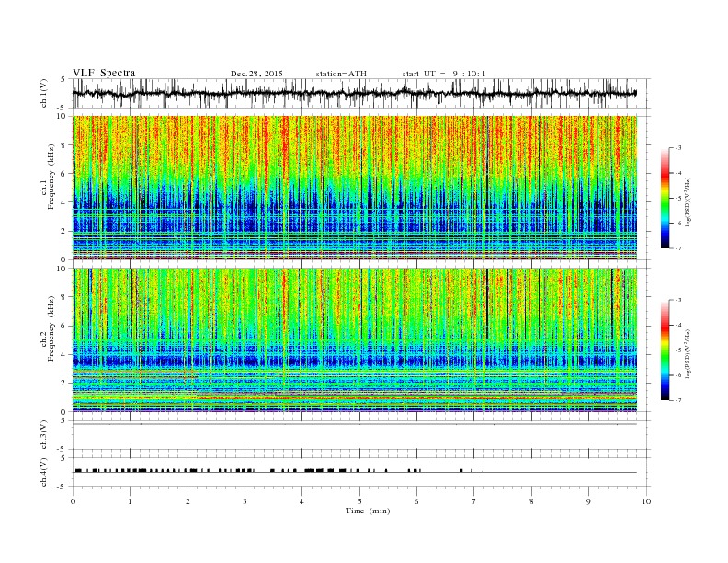Click inside the ch.1 spectrogram panel

(355, 187)
